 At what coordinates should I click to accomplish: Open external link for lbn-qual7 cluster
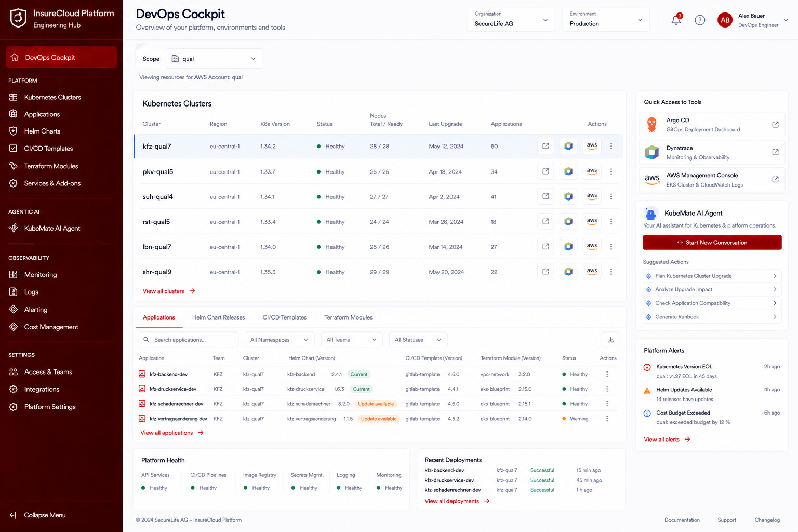pos(546,247)
